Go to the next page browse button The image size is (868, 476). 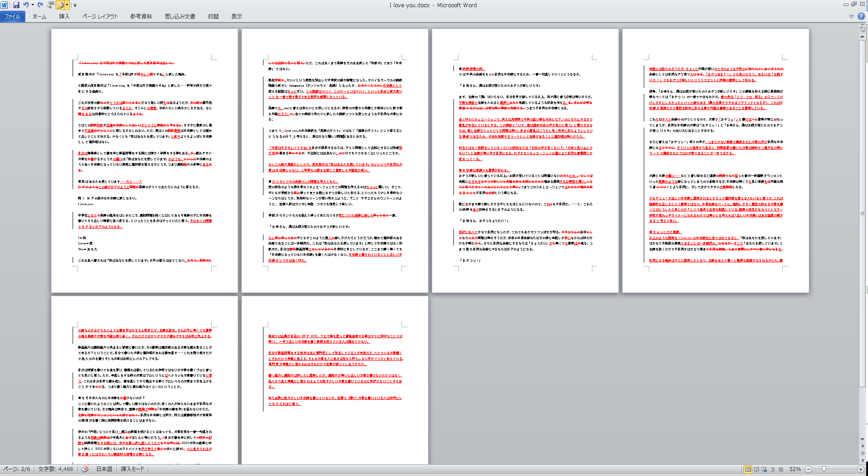[x=863, y=460]
